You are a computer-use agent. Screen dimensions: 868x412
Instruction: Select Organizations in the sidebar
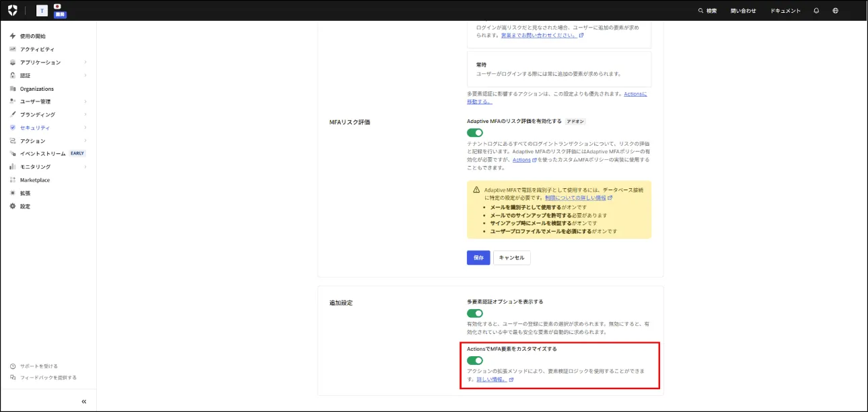36,89
